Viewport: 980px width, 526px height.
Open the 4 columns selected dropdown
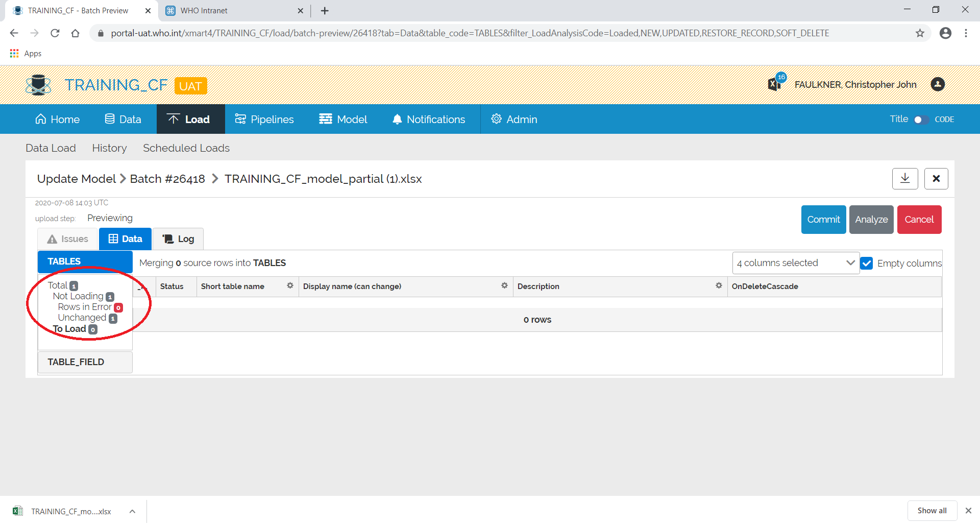coord(795,262)
